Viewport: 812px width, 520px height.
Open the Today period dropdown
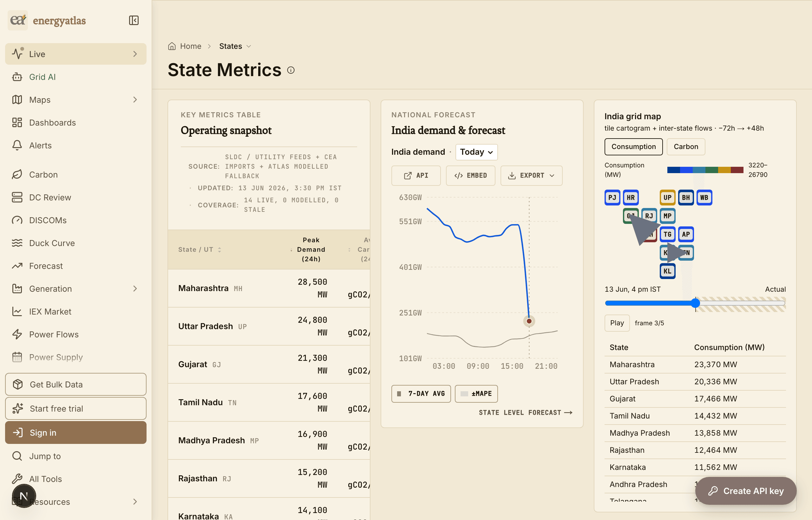tap(476, 152)
